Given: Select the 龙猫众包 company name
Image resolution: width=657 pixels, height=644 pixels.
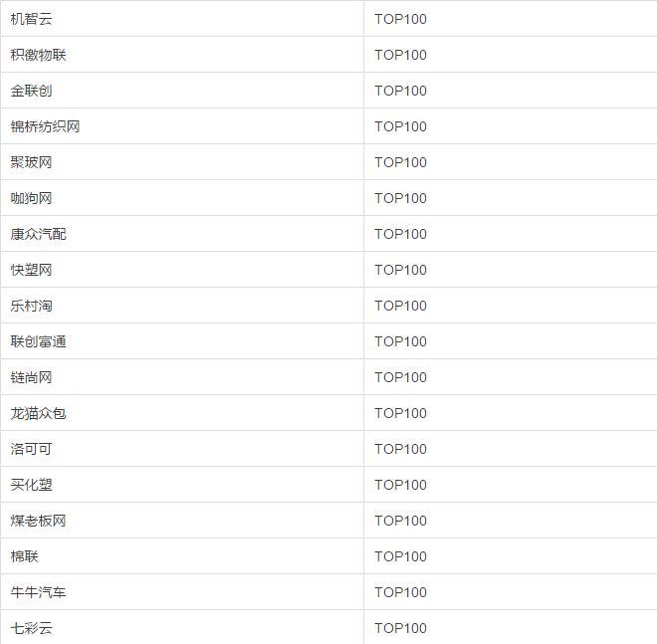Looking at the screenshot, I should pyautogui.click(x=39, y=413).
